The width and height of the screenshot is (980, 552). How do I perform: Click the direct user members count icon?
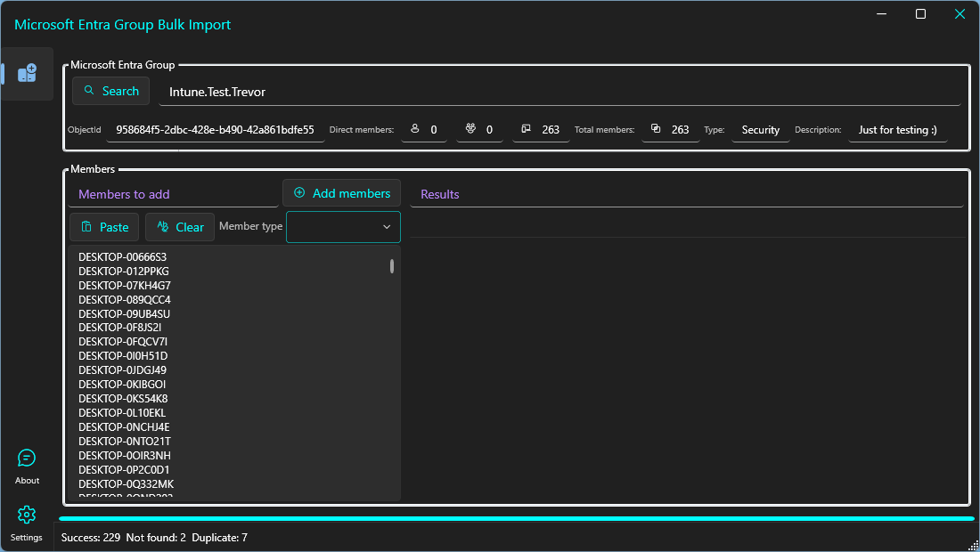414,129
